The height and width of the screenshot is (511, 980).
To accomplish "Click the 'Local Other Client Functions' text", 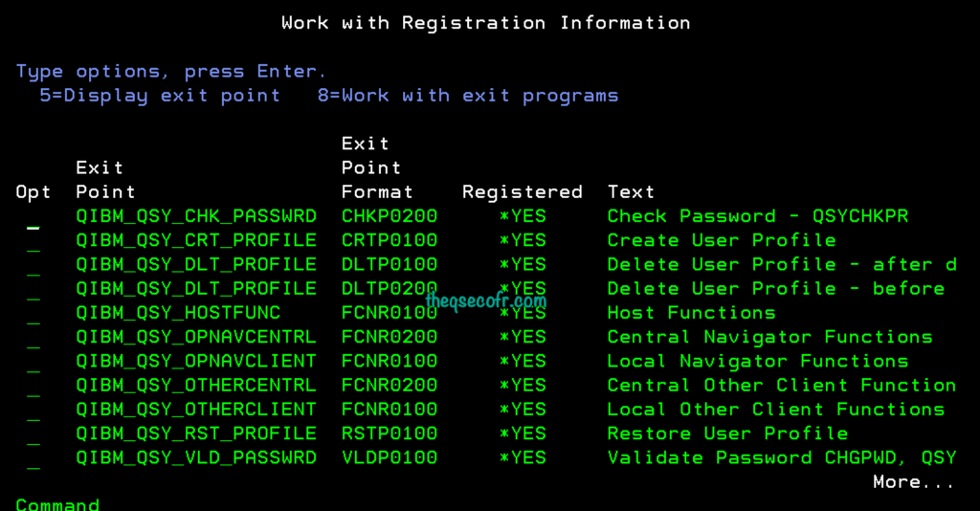I will click(x=775, y=410).
